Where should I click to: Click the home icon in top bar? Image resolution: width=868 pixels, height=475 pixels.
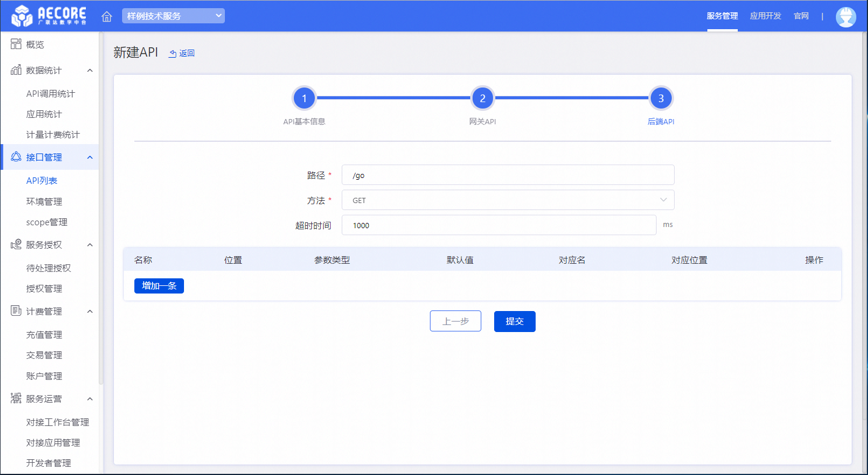coord(107,16)
